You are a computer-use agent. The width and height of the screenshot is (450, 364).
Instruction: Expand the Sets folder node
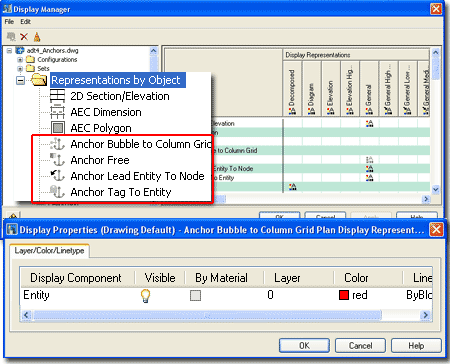(20, 69)
